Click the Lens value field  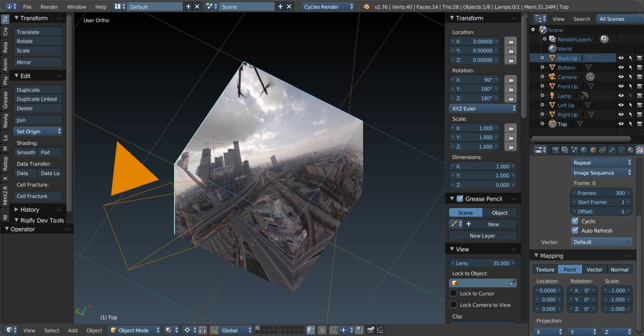click(482, 263)
